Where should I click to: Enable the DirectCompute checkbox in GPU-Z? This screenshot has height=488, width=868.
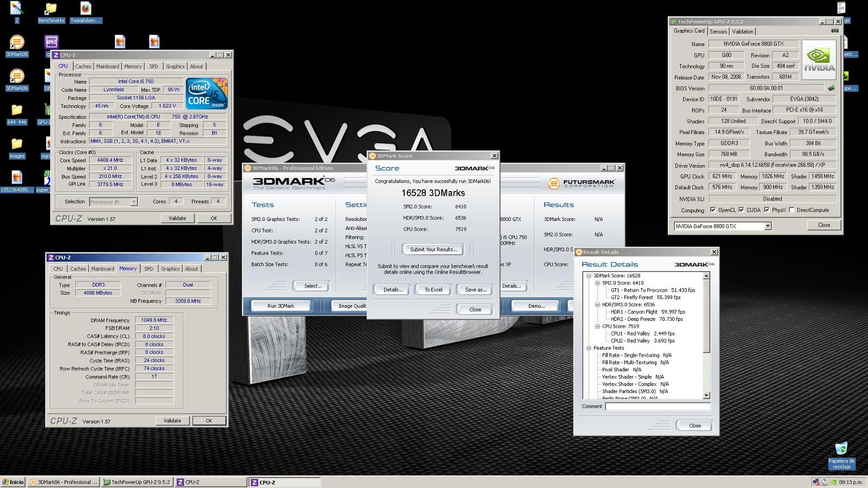792,210
